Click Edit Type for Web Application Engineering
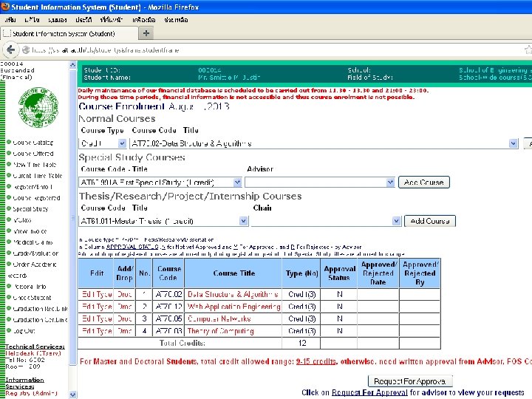532x399 pixels. pos(97,307)
